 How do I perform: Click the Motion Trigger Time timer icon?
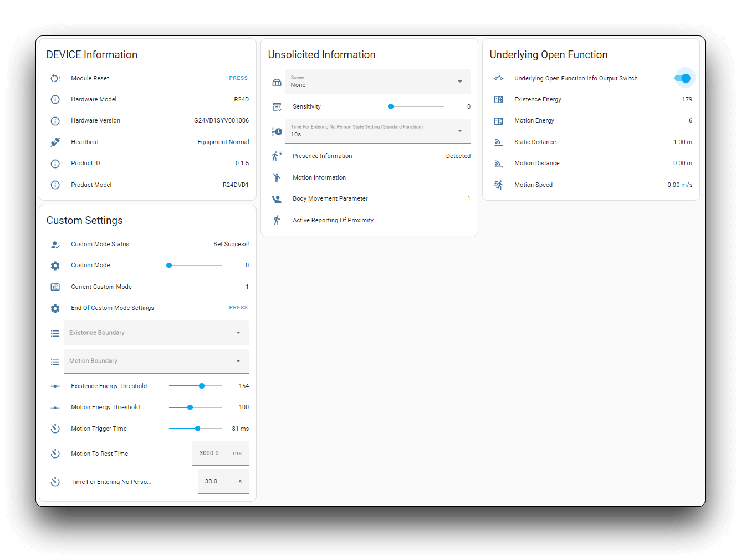tap(55, 429)
